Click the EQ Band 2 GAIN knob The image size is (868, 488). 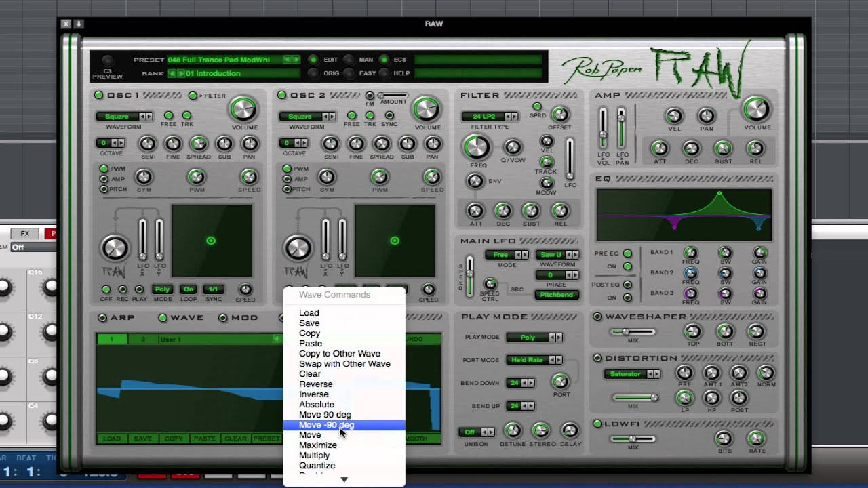759,273
